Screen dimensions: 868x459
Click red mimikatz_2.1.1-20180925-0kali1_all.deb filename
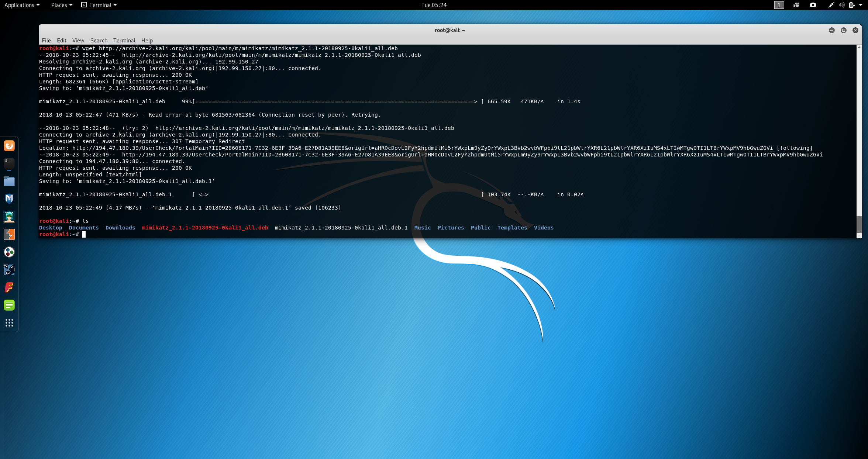click(205, 228)
